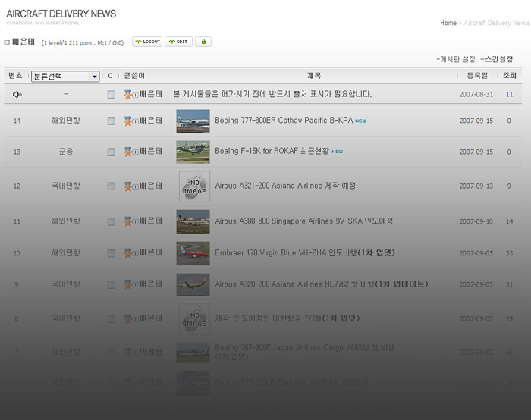
Task: Open 스킨설정 skin settings link
Action: pos(496,59)
